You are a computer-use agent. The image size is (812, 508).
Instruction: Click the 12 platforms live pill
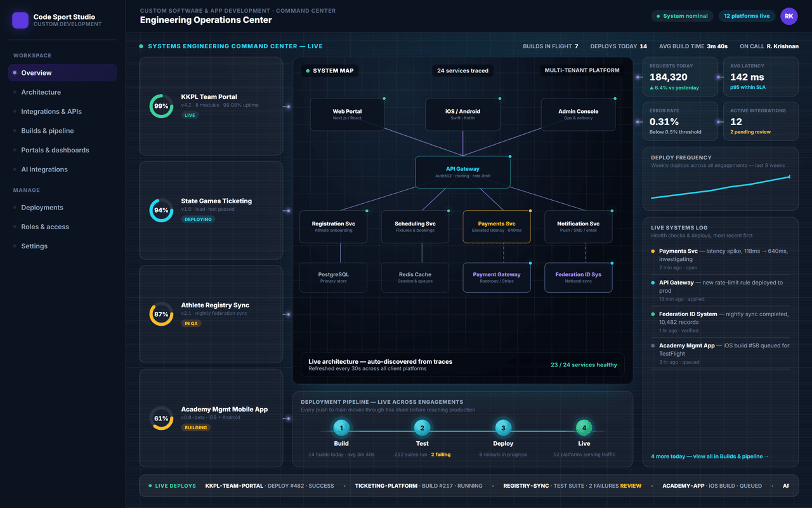(x=747, y=17)
